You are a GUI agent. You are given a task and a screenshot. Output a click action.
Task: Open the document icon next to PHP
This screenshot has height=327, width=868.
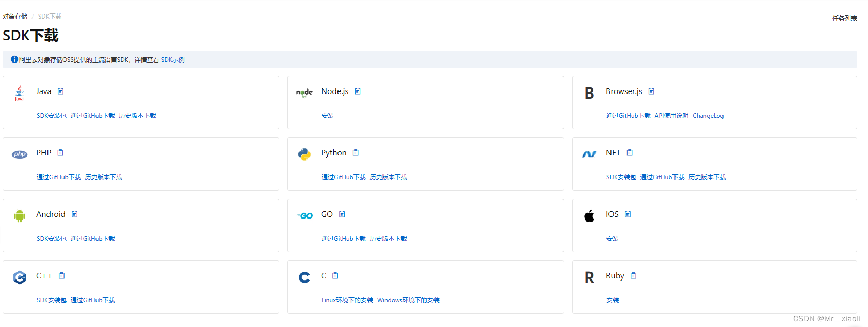60,153
